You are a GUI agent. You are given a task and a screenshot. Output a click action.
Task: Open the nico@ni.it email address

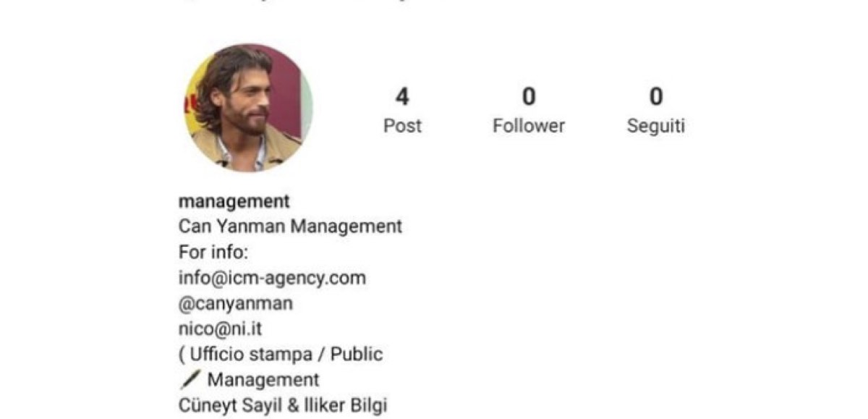click(x=220, y=329)
